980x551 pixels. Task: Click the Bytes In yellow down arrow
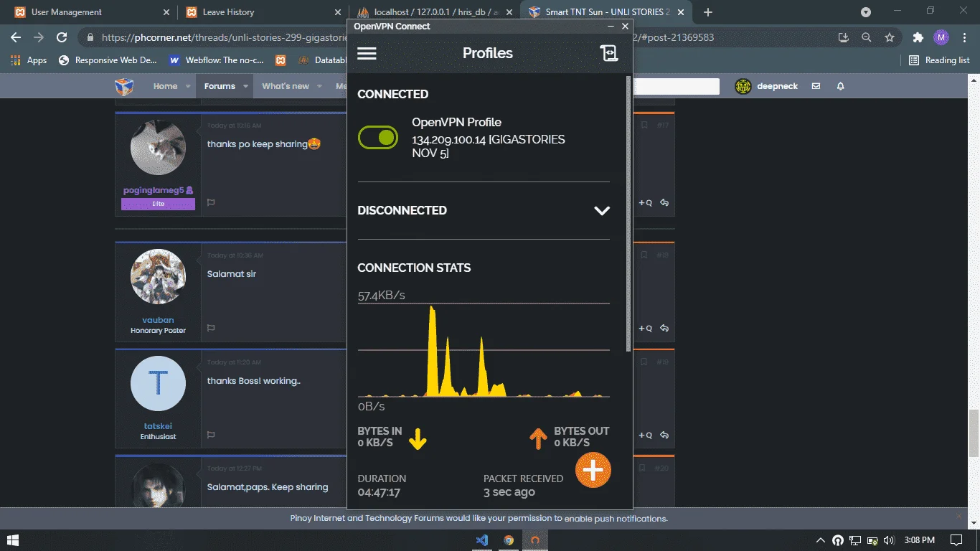418,438
